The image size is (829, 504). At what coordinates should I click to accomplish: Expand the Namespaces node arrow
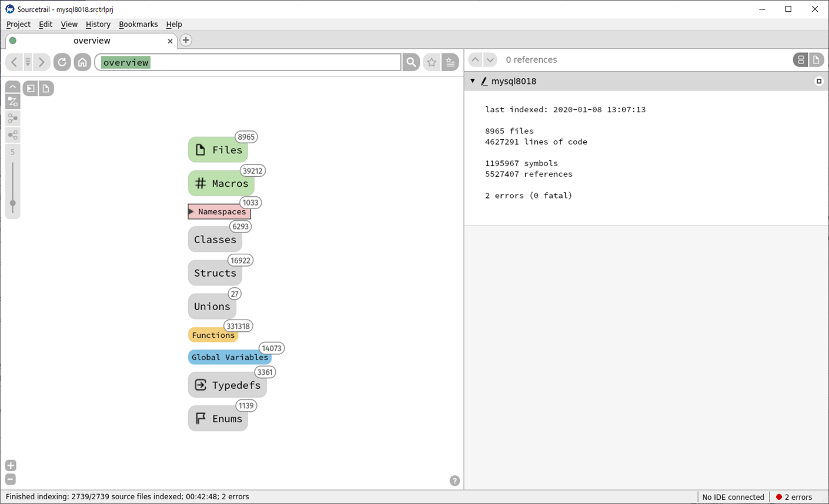(x=191, y=211)
